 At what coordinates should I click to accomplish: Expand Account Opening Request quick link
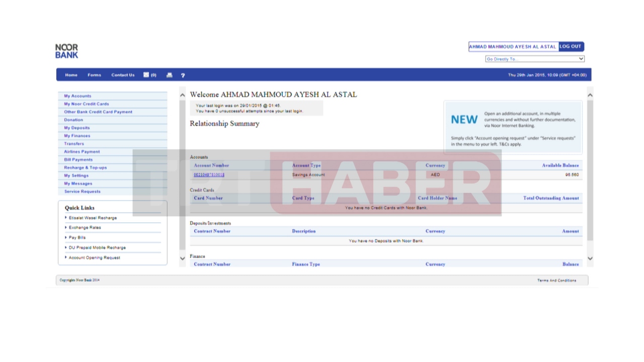(x=94, y=257)
